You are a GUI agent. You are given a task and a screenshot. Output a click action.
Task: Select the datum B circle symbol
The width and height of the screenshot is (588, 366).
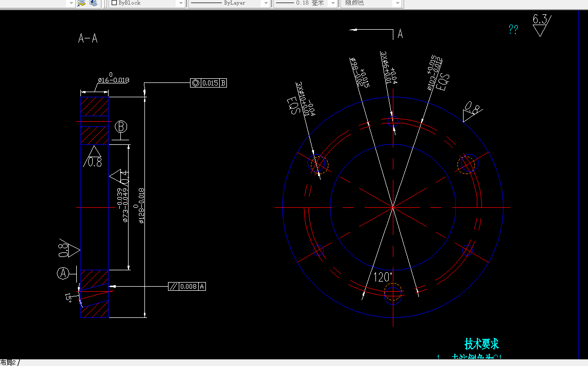[x=121, y=126]
